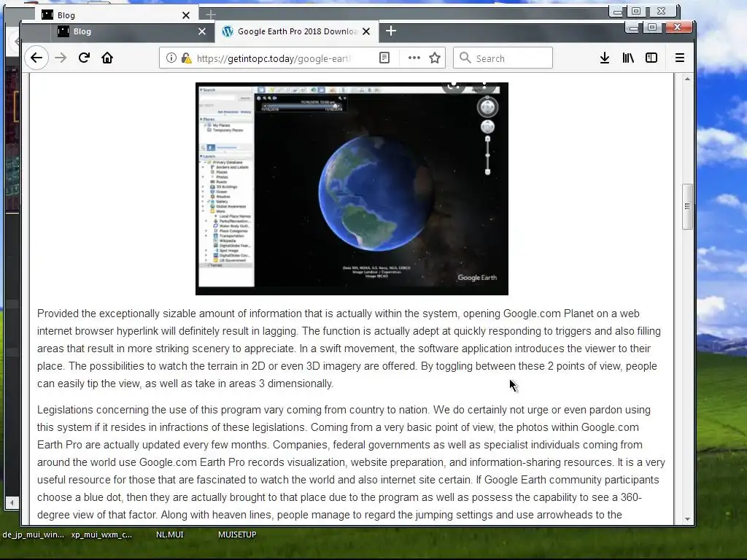
Task: Click the Google Earth screenshot image
Action: (352, 189)
